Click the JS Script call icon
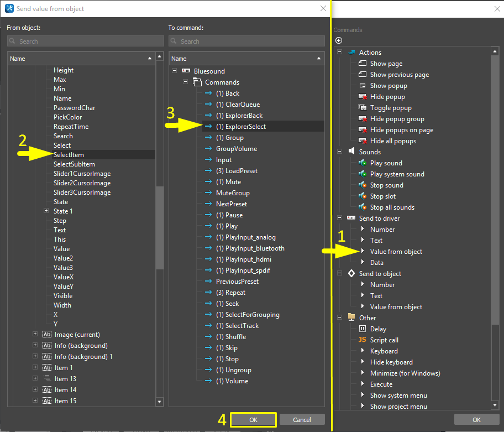504x432 pixels. pos(363,340)
